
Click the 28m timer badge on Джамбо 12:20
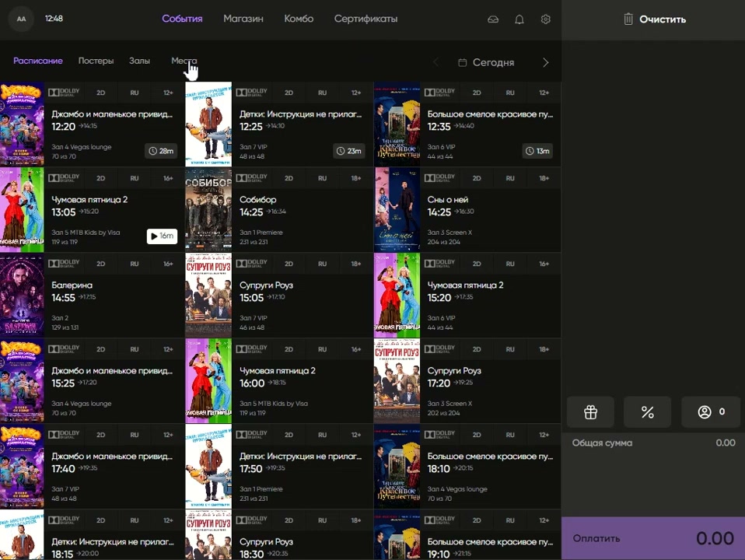161,151
